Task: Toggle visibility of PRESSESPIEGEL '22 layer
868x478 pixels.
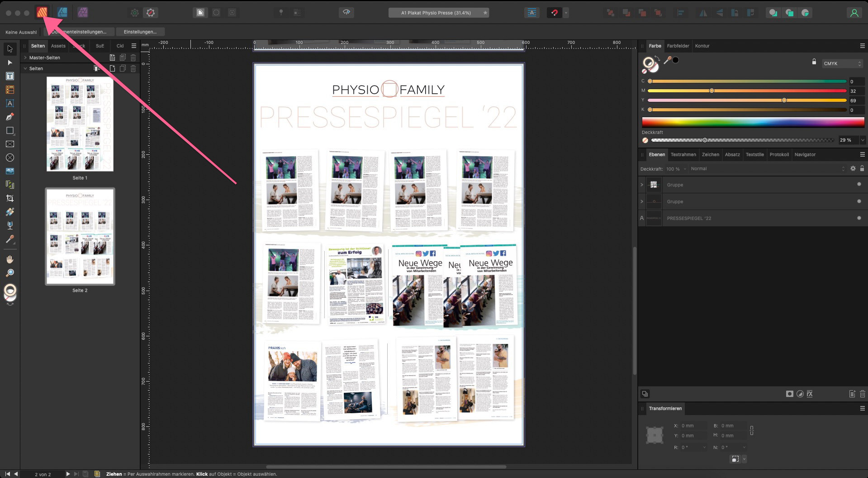Action: (859, 218)
